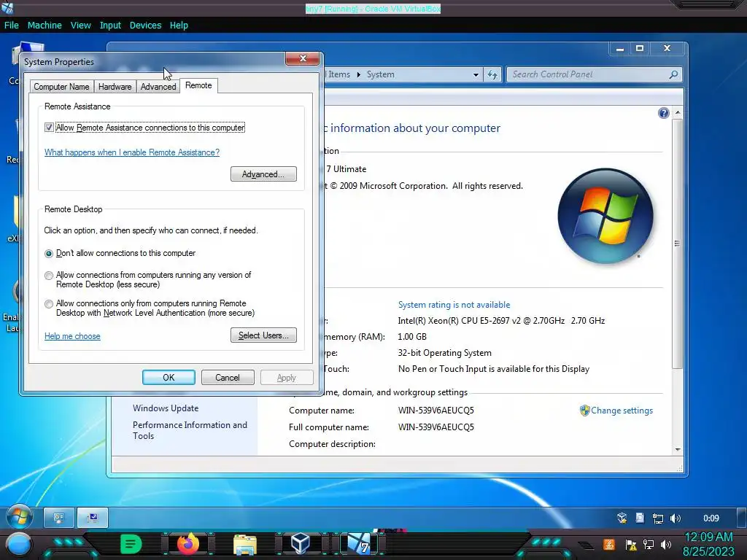
Task: Toggle Allow Remote Assistance connections checkbox
Action: pos(49,127)
